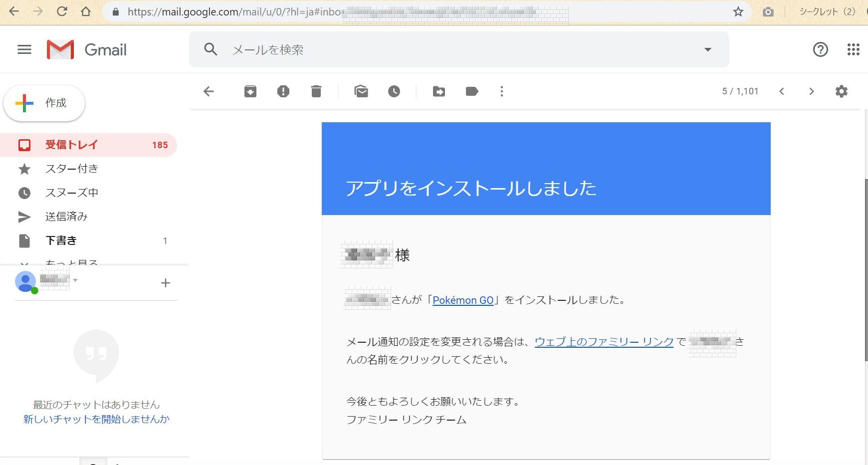Click the inbox unread count 185
The image size is (868, 465).
[x=160, y=145]
